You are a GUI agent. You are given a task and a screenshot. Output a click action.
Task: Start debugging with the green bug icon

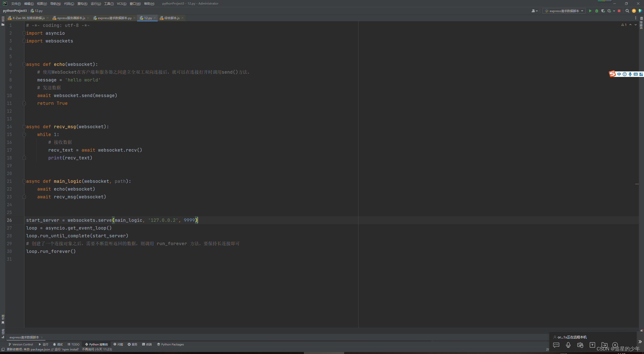click(596, 11)
